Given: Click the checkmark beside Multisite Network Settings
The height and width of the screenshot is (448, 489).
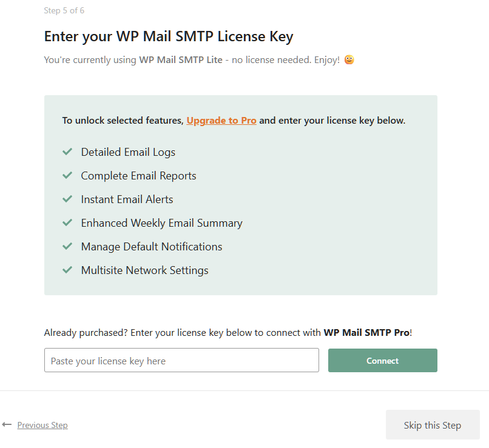Looking at the screenshot, I should click(67, 270).
